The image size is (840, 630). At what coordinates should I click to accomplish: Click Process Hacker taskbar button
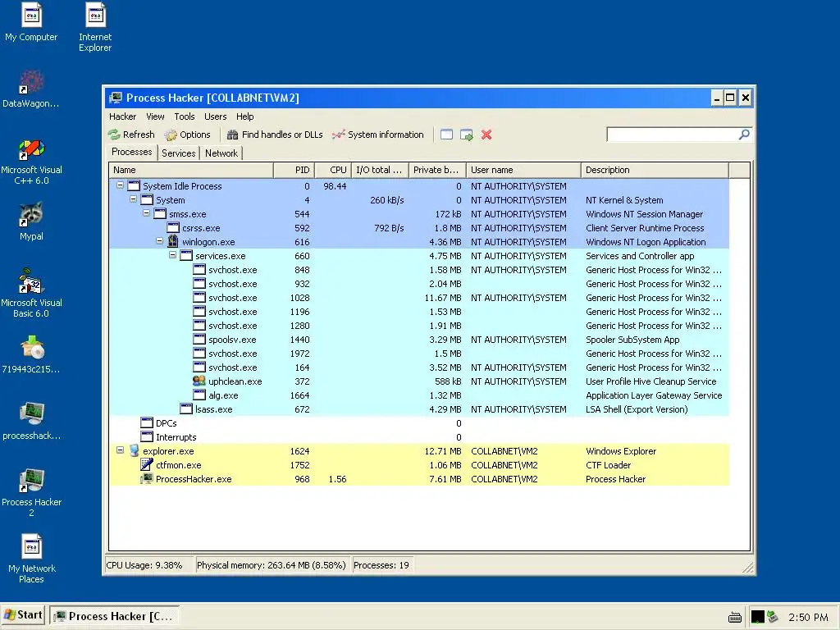pyautogui.click(x=115, y=616)
